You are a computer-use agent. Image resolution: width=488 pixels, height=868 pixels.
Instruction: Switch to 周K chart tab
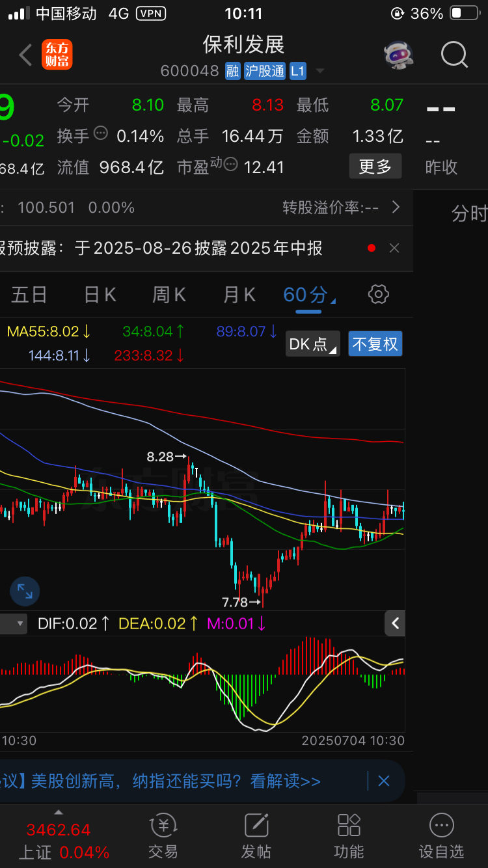pos(169,295)
